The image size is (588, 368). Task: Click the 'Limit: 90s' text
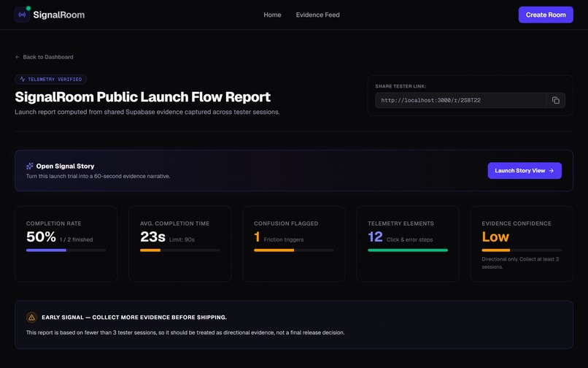click(x=182, y=239)
